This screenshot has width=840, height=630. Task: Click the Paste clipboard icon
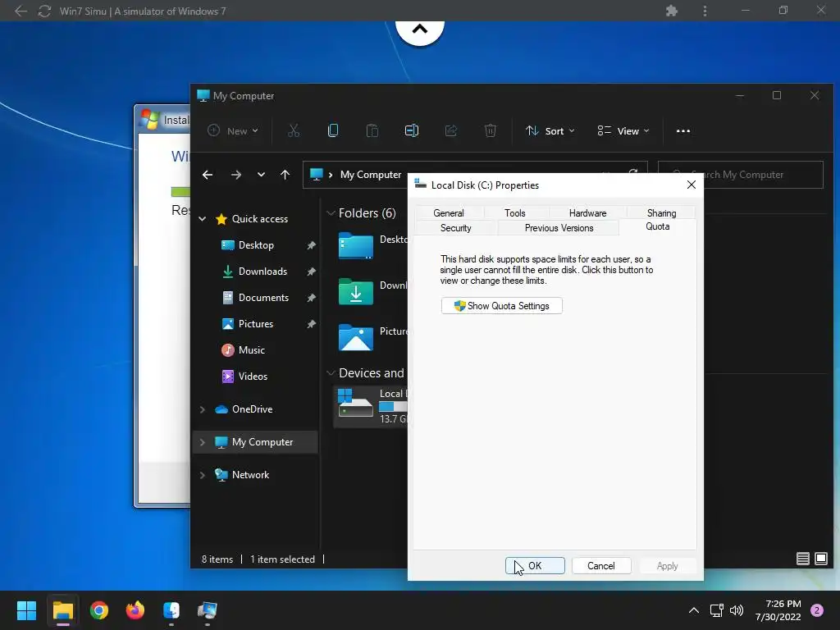coord(372,130)
